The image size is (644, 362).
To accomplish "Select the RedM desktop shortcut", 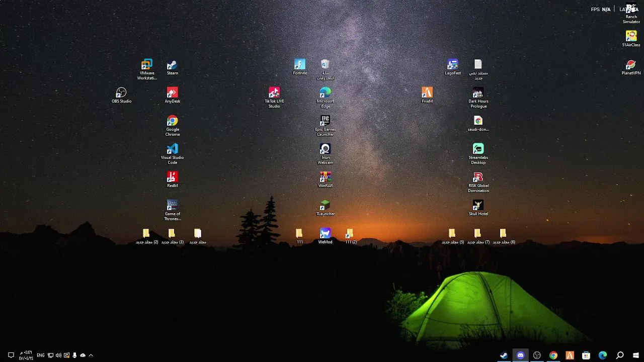I will (172, 180).
